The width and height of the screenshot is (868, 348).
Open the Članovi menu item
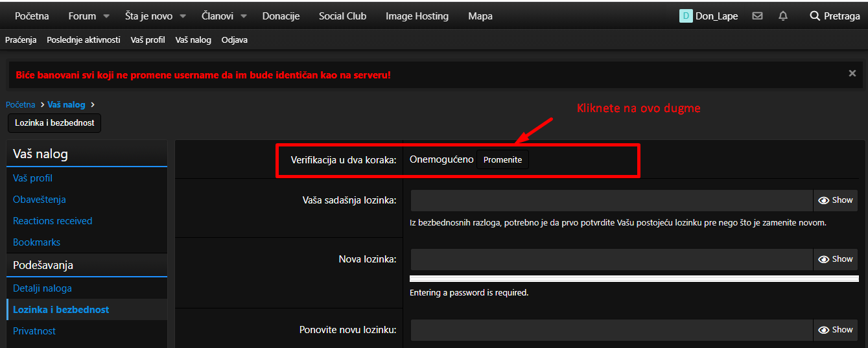coord(218,16)
